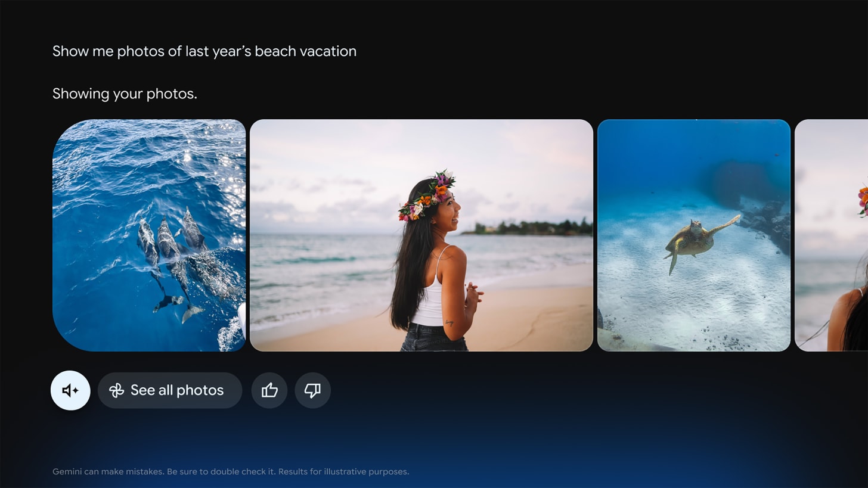Open the partially visible photo on the right
This screenshot has height=488, width=868.
(835, 235)
